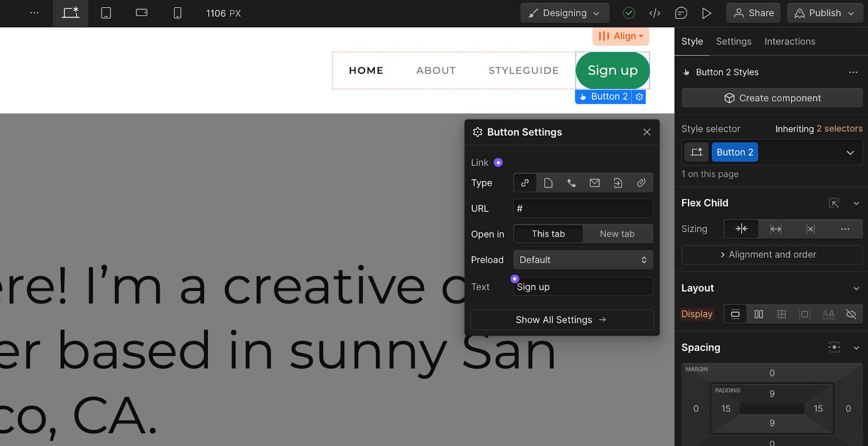
Task: Click Show All Settings button
Action: (x=561, y=320)
